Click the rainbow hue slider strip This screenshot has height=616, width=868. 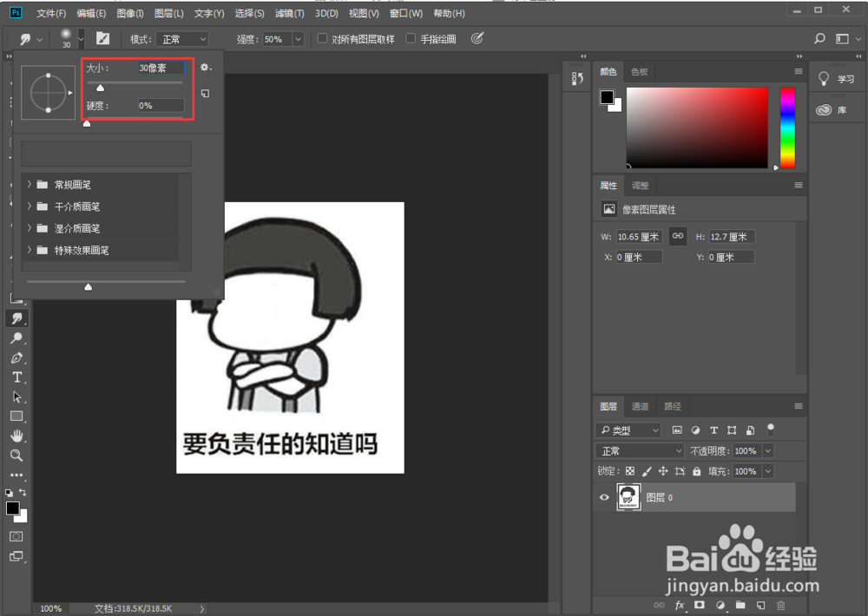tap(787, 128)
